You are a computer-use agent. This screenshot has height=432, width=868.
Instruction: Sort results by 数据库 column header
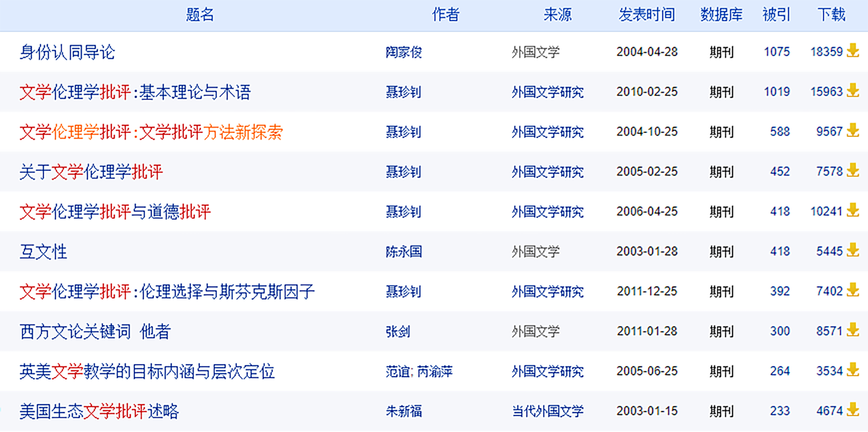(721, 15)
